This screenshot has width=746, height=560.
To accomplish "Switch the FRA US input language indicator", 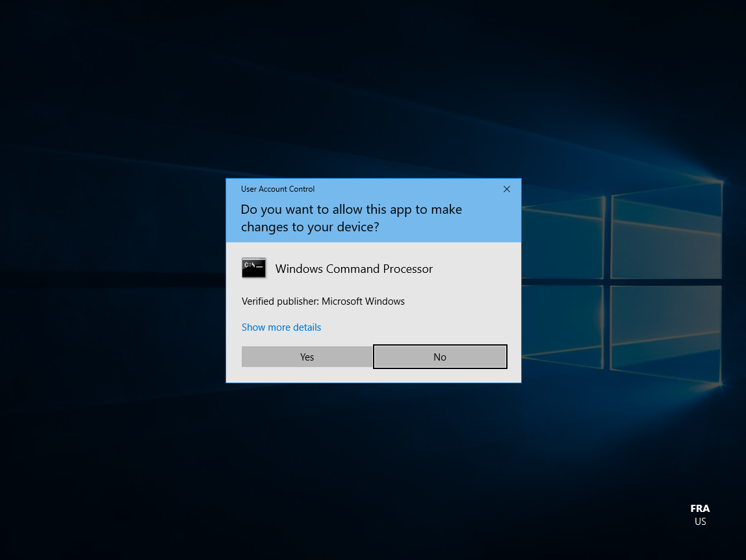I will tap(700, 515).
